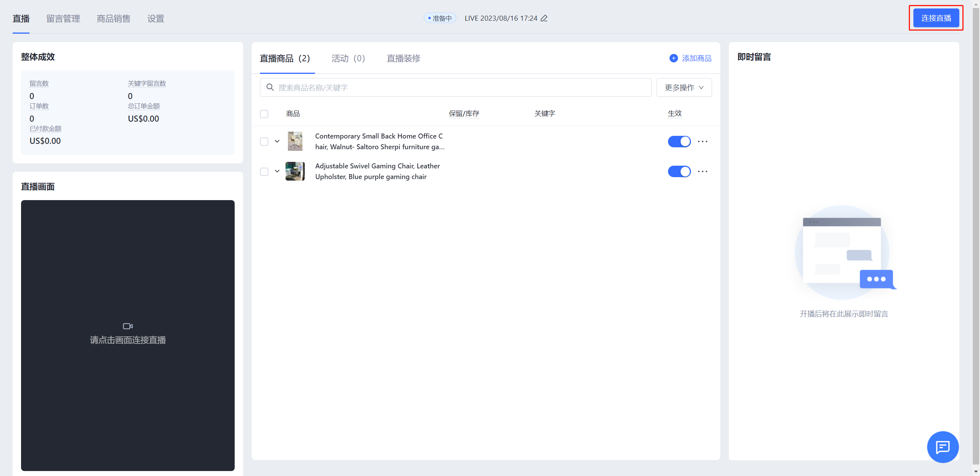
Task: Open the chat support bubble icon
Action: pos(942,447)
